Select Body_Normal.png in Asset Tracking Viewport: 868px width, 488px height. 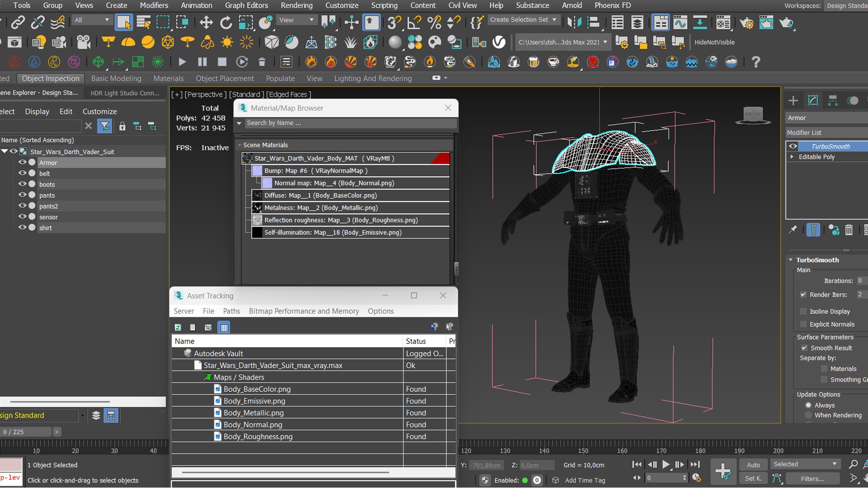click(253, 424)
